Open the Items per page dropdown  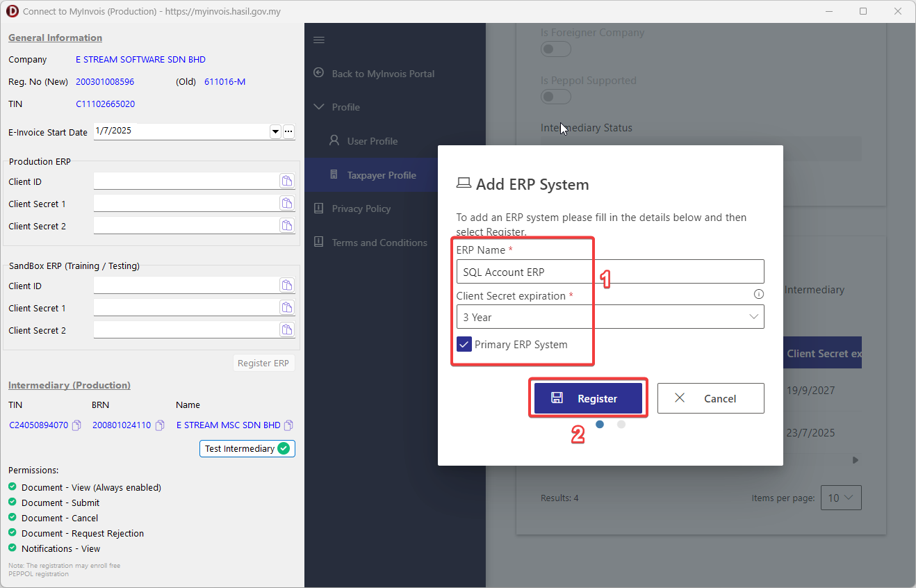click(841, 498)
